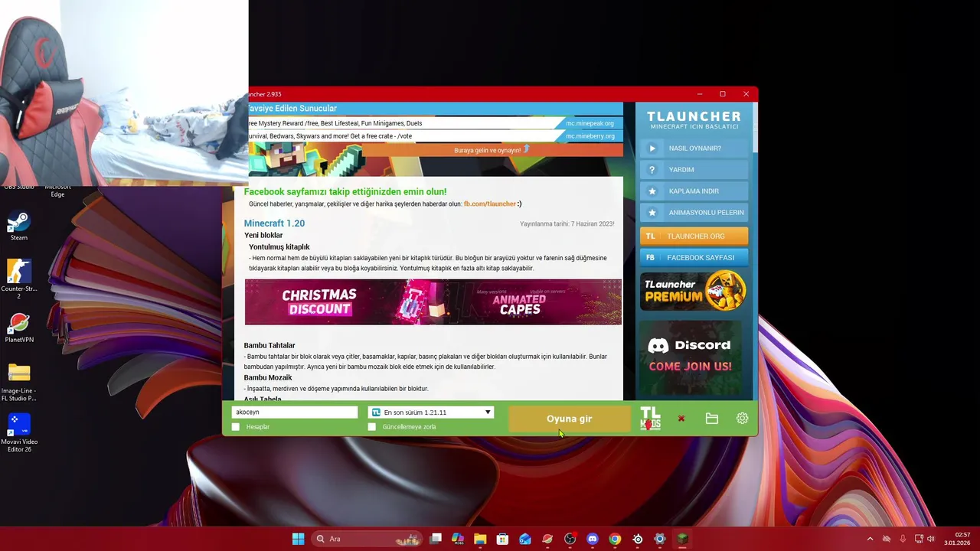Click the mc.minepeak.org server link

coord(590,123)
